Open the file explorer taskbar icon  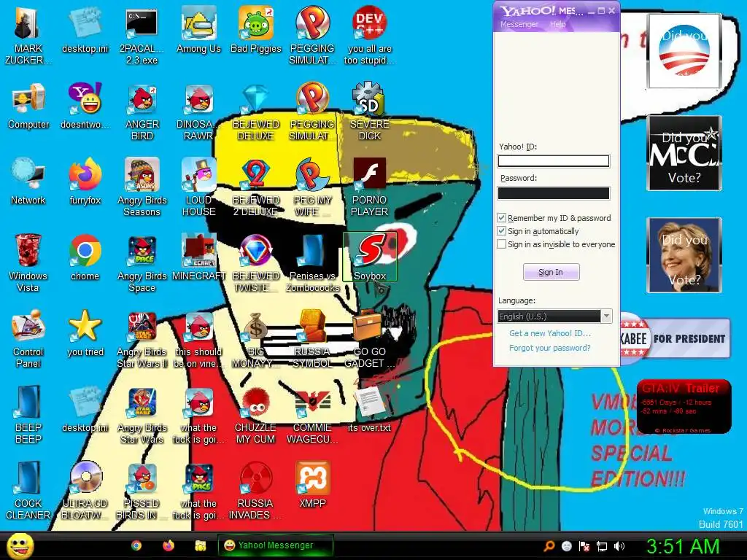tap(201, 545)
